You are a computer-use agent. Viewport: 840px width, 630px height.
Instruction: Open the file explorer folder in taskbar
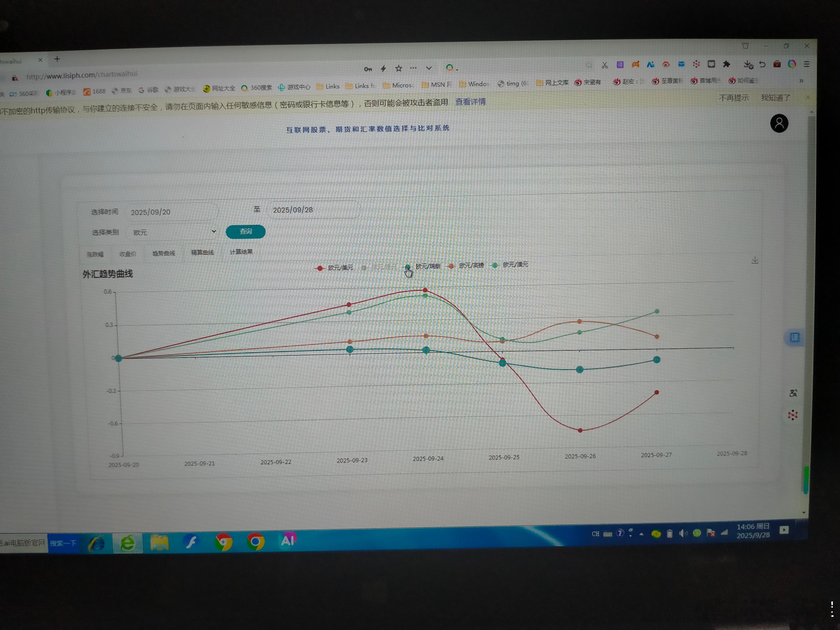click(x=159, y=542)
